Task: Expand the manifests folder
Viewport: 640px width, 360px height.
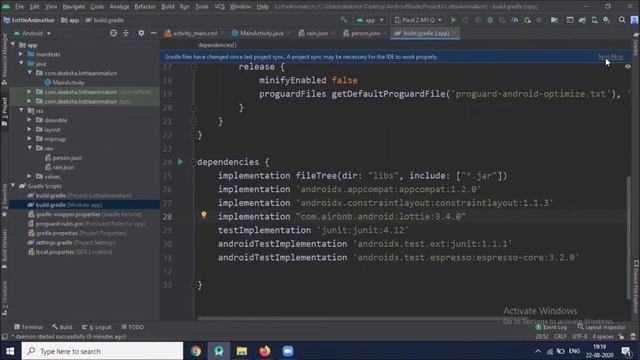Action: coord(21,54)
